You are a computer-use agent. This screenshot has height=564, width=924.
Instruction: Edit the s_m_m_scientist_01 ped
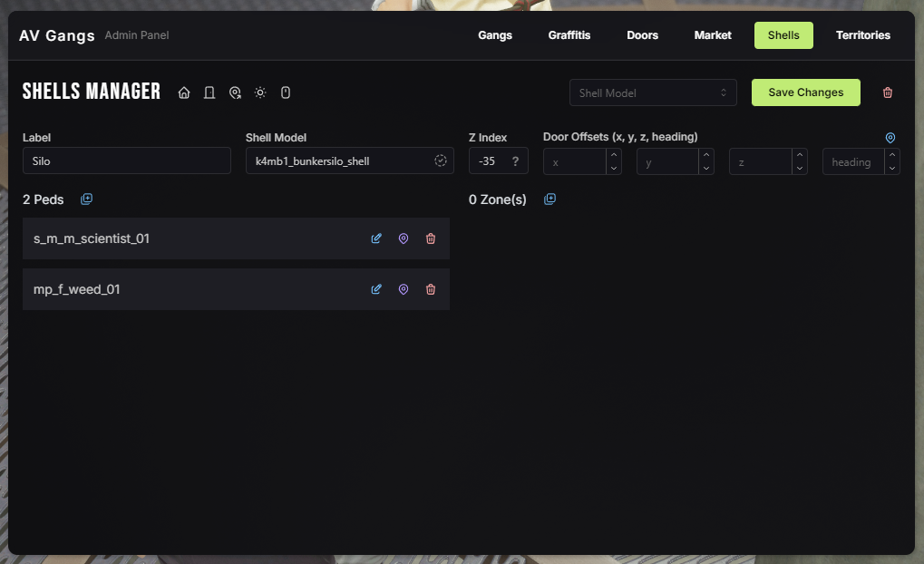point(376,238)
